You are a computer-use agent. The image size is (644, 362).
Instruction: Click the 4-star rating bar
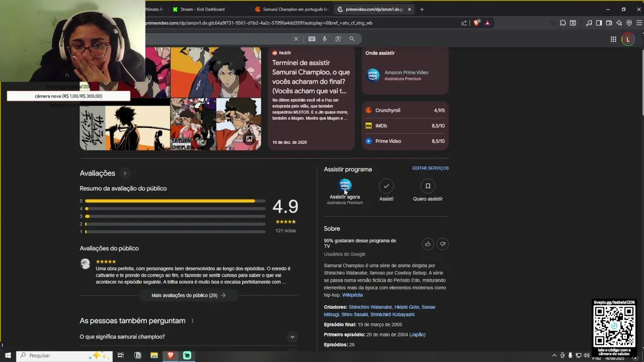pos(175,209)
